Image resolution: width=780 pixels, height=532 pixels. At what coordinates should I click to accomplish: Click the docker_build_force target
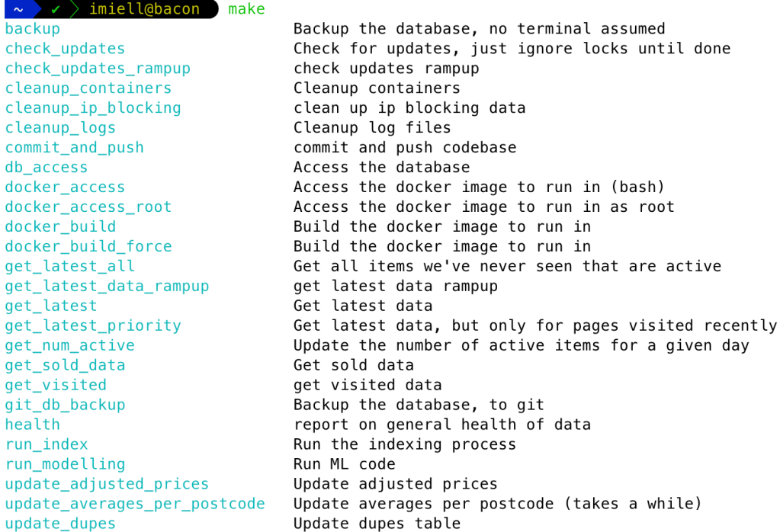pos(88,247)
